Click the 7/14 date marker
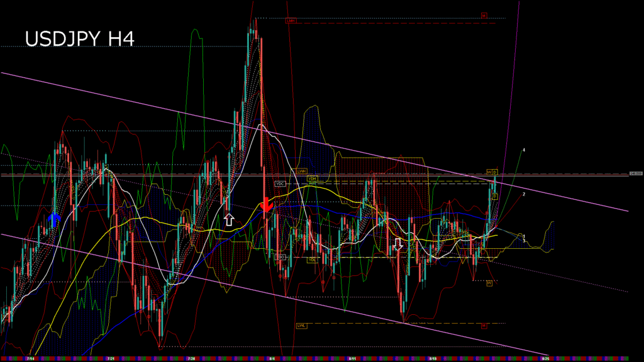The image size is (644, 362). [29, 359]
